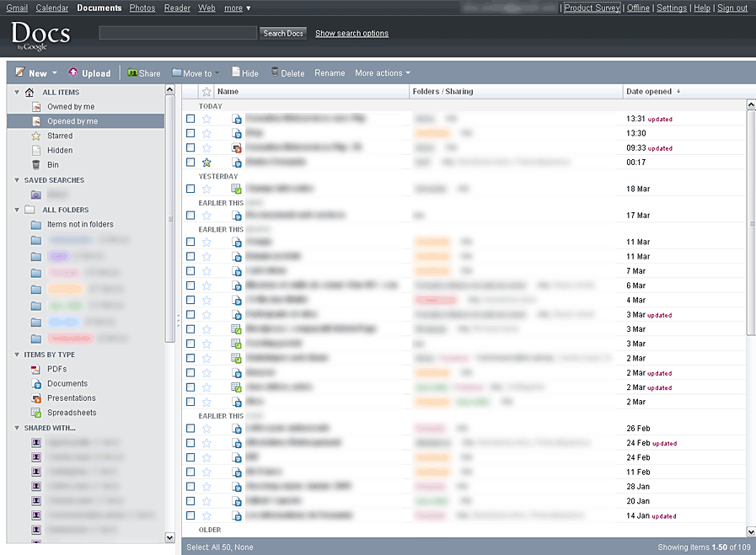The width and height of the screenshot is (756, 555).
Task: Click the sidebar scroll down arrow
Action: point(169,537)
